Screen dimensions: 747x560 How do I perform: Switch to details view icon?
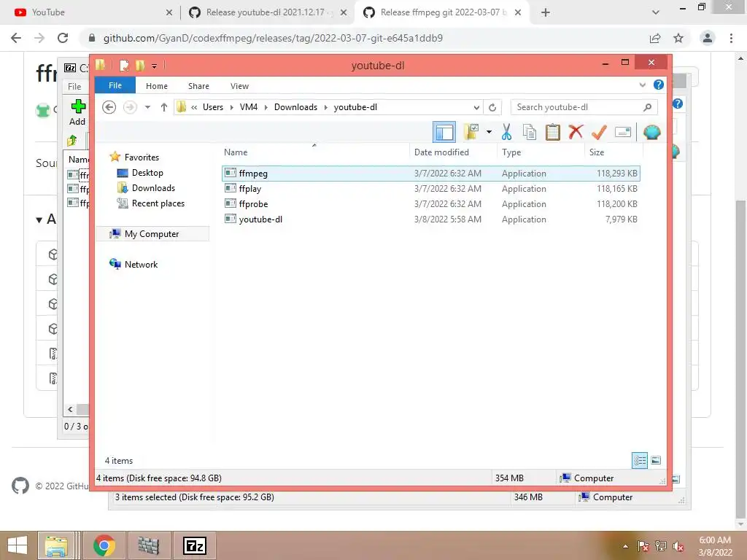(x=639, y=461)
